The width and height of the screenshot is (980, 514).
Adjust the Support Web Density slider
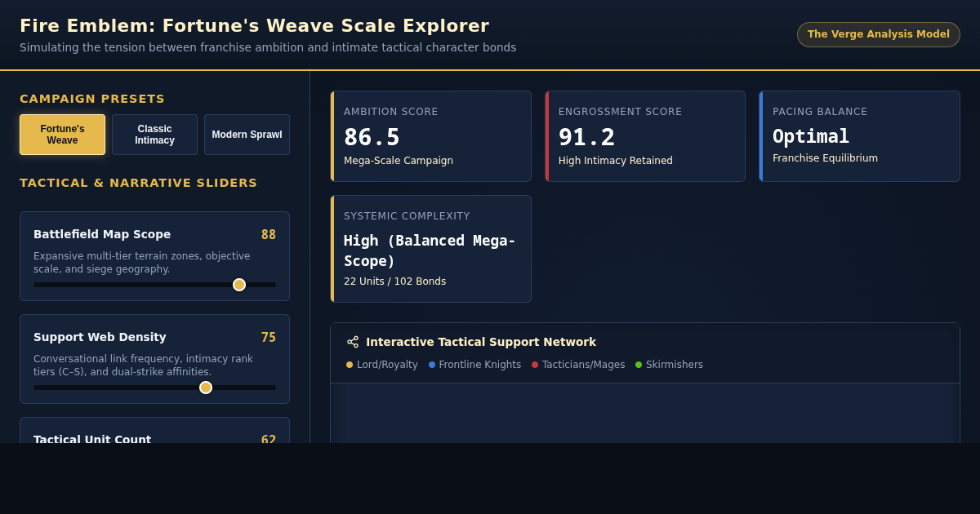(x=154, y=388)
